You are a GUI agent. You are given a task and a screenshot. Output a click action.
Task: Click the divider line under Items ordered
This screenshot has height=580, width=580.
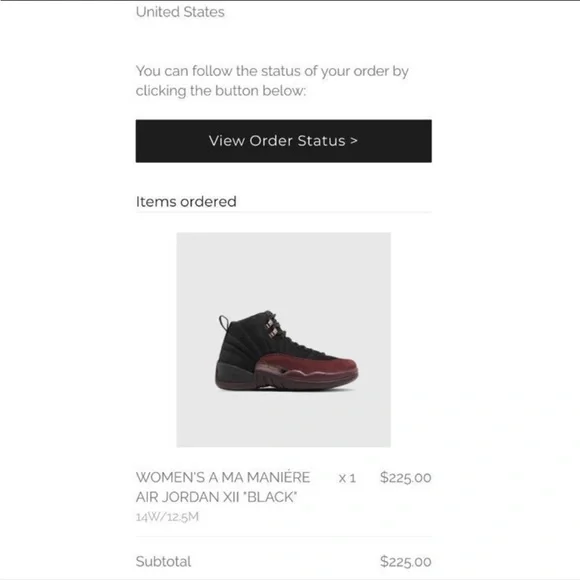(283, 212)
